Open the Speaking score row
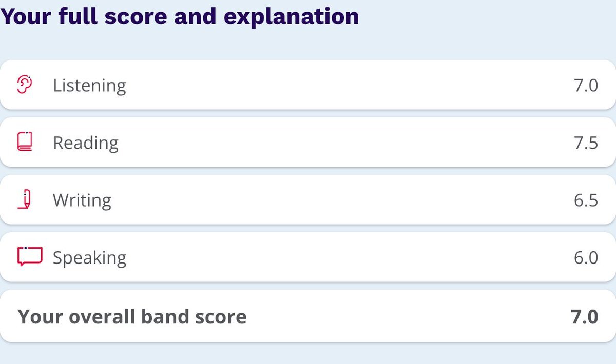The height and width of the screenshot is (364, 616). tap(308, 257)
